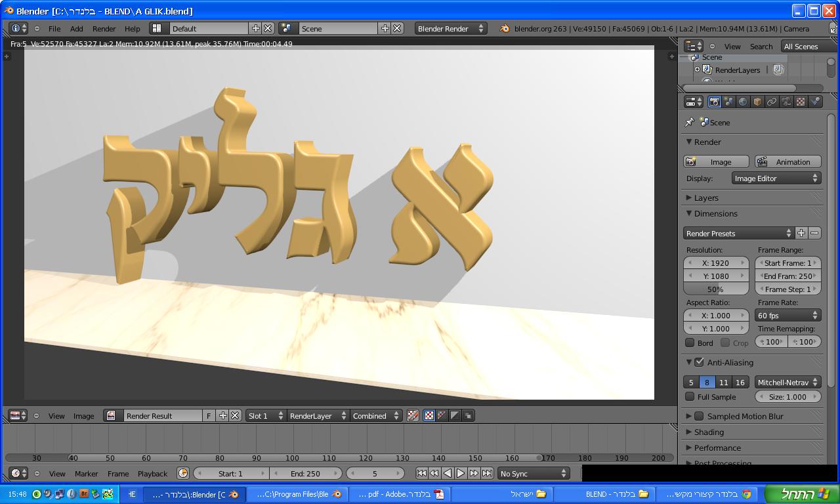This screenshot has height=504, width=840.
Task: Open the File menu
Action: 54,28
